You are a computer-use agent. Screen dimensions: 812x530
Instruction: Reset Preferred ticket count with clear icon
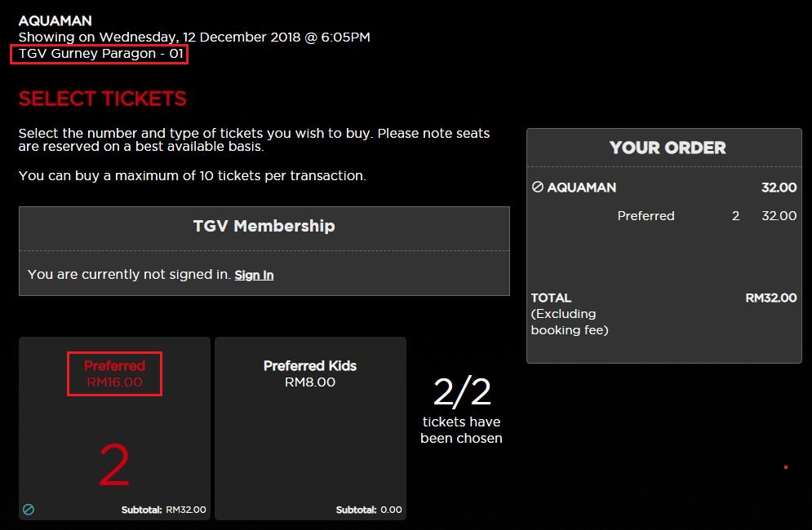pyautogui.click(x=29, y=510)
